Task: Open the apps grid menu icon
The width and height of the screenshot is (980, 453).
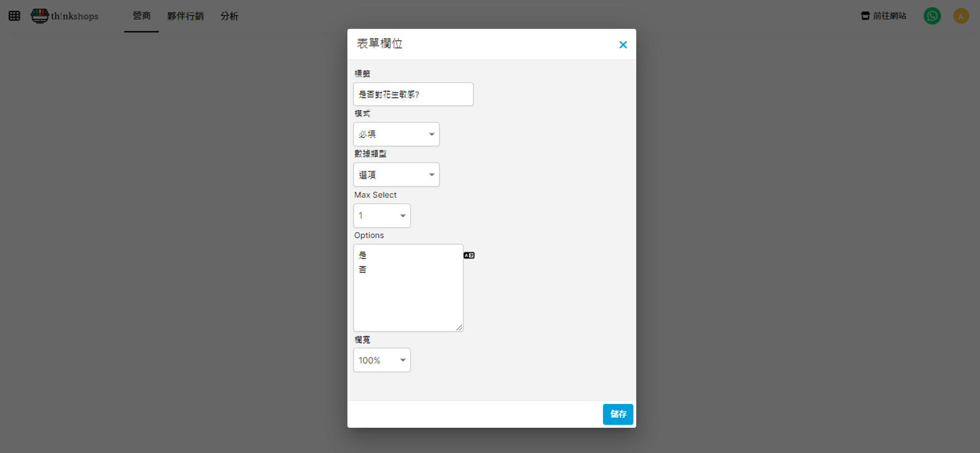Action: [x=14, y=16]
